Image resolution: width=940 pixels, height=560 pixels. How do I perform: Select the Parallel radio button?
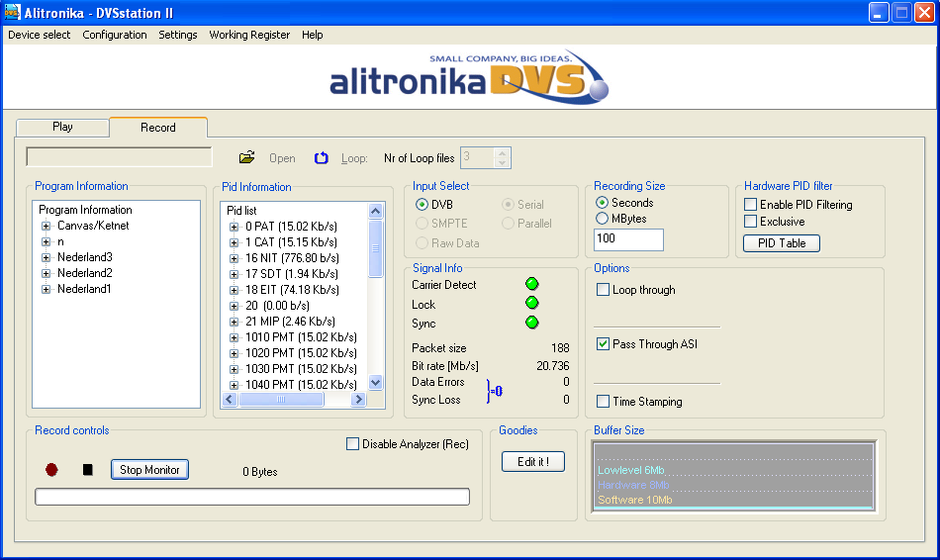point(508,223)
